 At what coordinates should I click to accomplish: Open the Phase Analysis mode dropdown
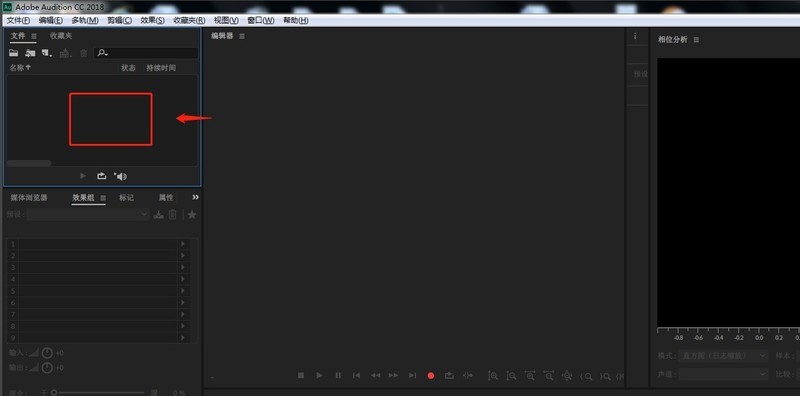click(723, 355)
